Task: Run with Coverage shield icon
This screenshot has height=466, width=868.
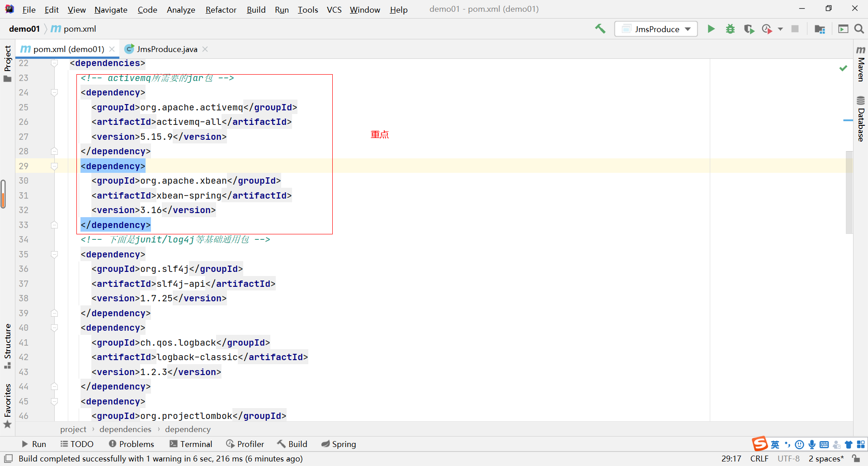Action: tap(749, 29)
